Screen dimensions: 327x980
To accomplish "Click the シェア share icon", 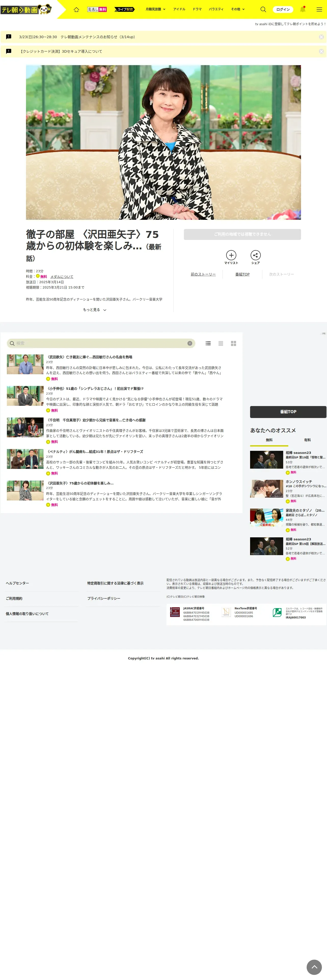I will (255, 257).
